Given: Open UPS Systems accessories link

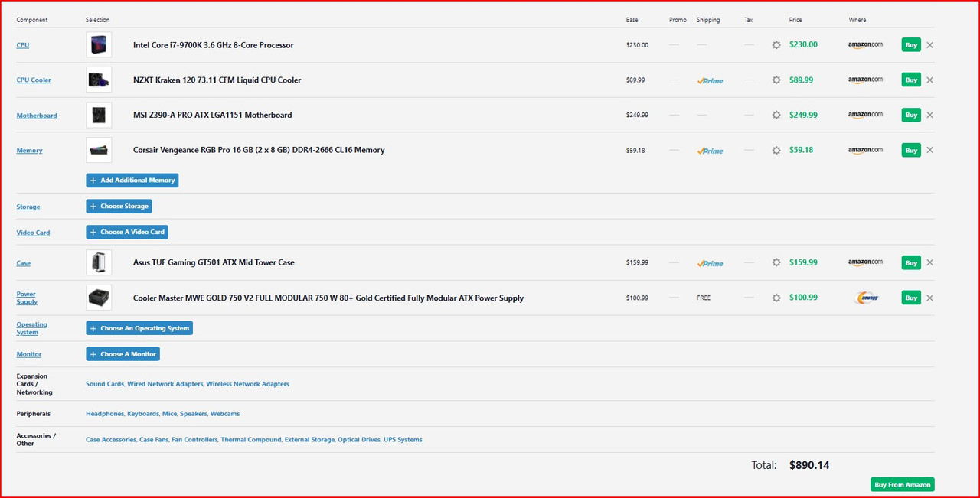Looking at the screenshot, I should 401,440.
